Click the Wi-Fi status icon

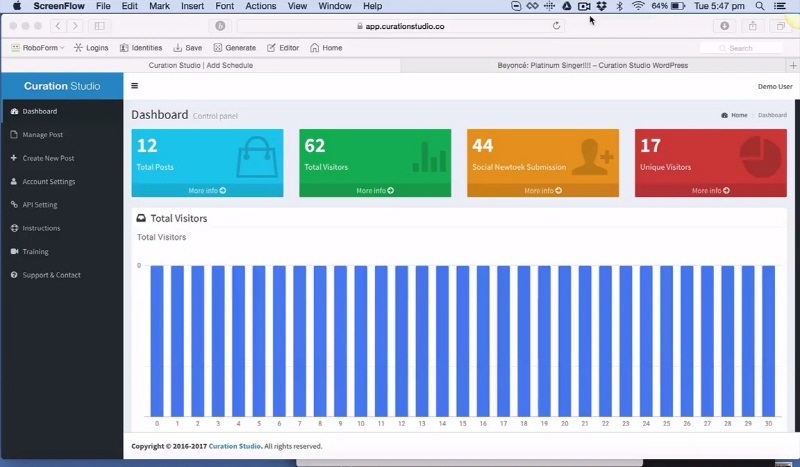click(x=638, y=6)
